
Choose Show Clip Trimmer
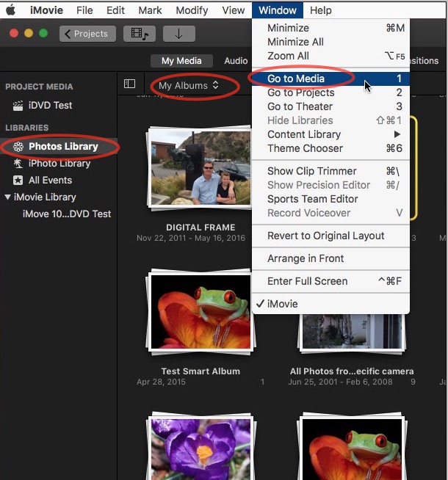(x=330, y=171)
